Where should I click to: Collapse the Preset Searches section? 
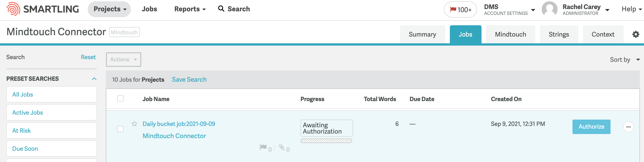tap(94, 79)
